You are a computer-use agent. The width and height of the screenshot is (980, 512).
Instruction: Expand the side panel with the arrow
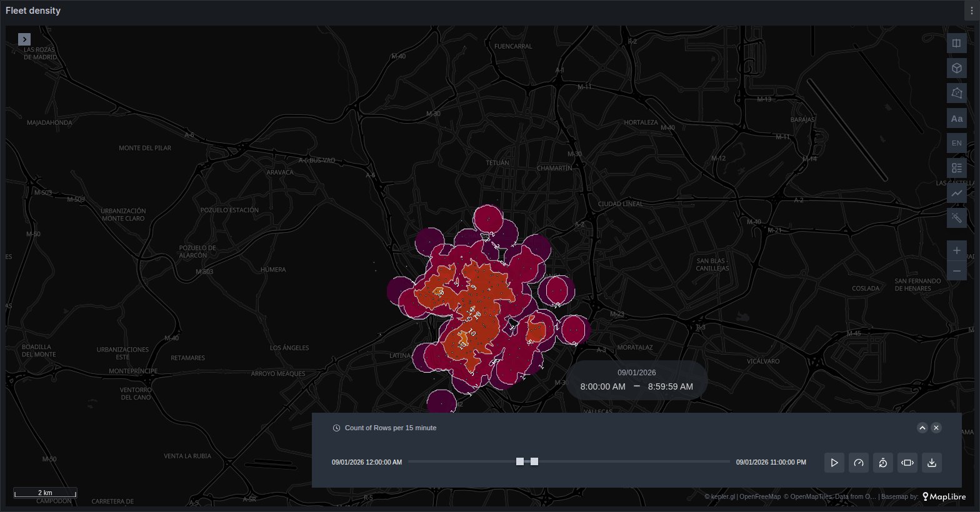click(24, 39)
